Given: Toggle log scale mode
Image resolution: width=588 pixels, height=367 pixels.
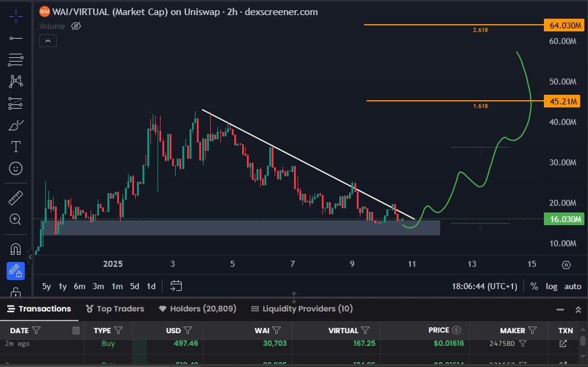Looking at the screenshot, I should pyautogui.click(x=551, y=286).
